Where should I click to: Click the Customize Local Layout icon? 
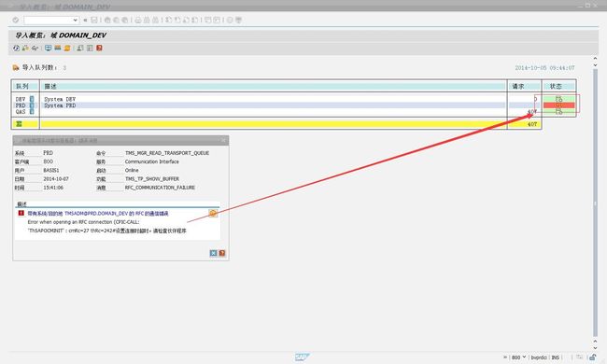[238, 20]
